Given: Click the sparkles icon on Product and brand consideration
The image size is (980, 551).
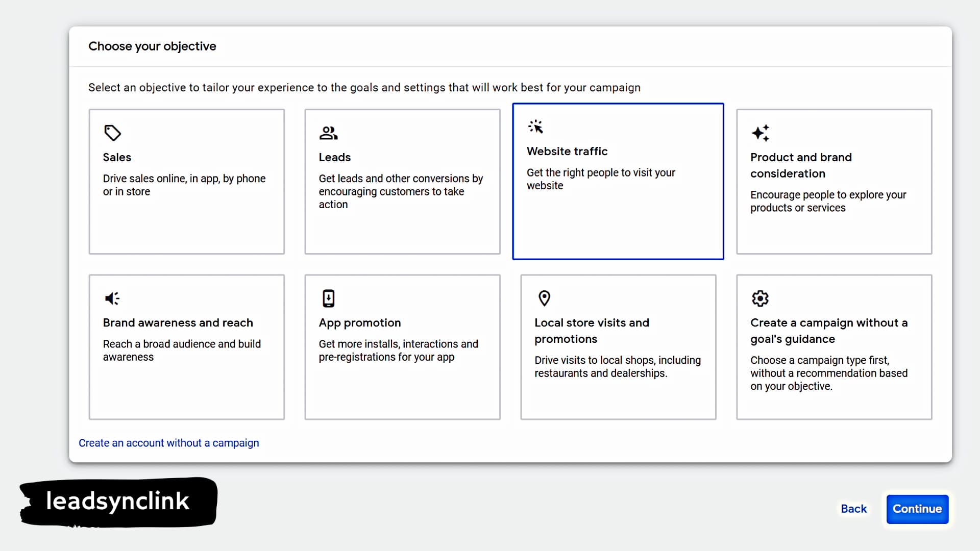Looking at the screenshot, I should click(760, 133).
